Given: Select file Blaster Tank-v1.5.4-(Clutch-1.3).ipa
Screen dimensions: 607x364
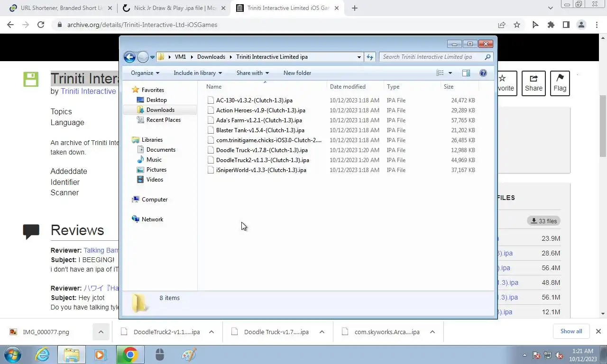Looking at the screenshot, I should pyautogui.click(x=260, y=130).
